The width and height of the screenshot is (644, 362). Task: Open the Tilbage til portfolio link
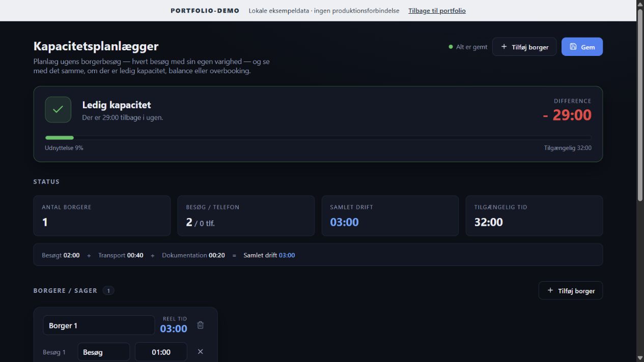437,11
